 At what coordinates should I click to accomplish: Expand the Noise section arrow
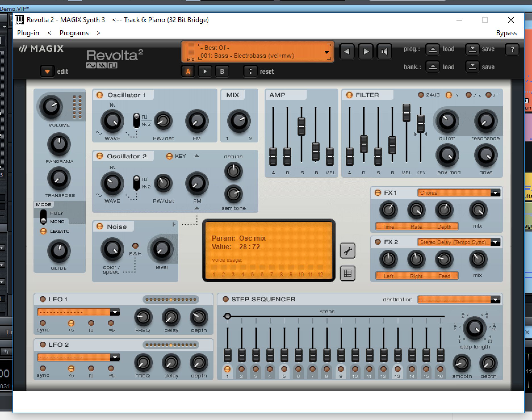point(174,224)
